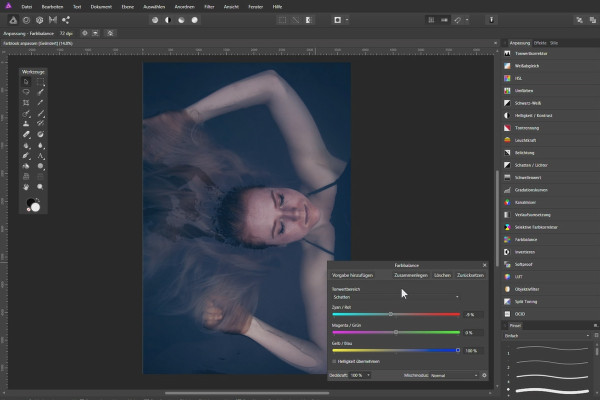The height and width of the screenshot is (400, 600).
Task: Apply Auto Colours from the toolbar
Action: [181, 20]
